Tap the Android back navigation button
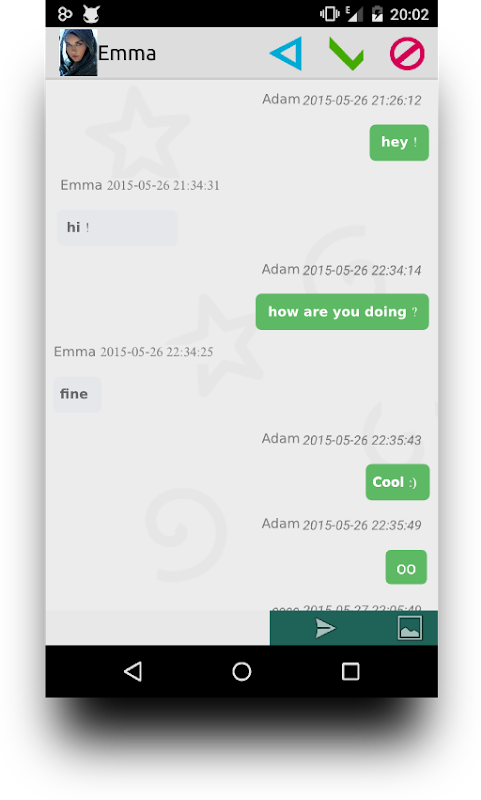The width and height of the screenshot is (481, 800). [x=133, y=671]
